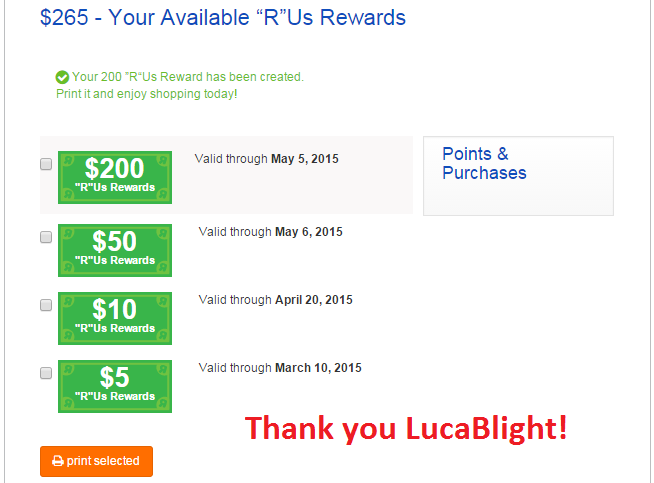This screenshot has width=654, height=483.
Task: Click the $50 "R"Us Rewards coupon image
Action: pos(115,250)
